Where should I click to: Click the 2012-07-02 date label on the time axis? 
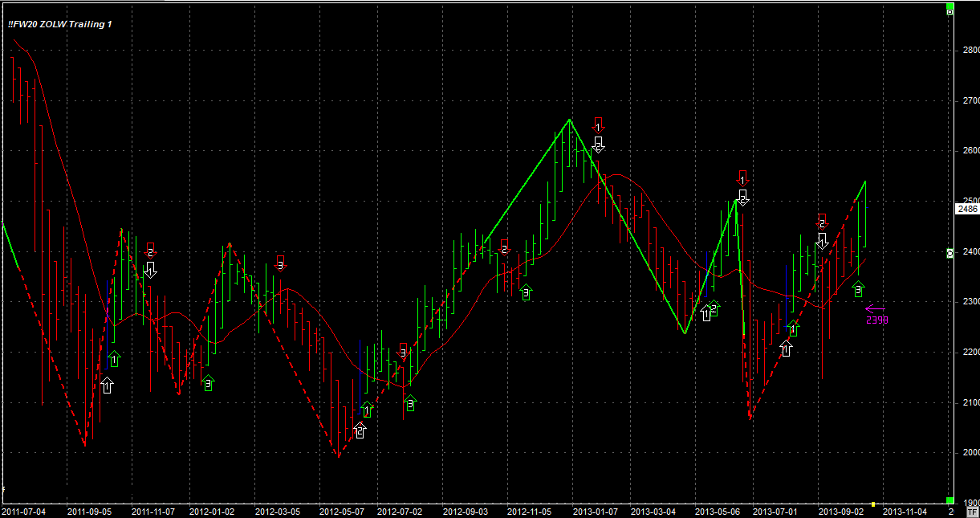pos(397,511)
